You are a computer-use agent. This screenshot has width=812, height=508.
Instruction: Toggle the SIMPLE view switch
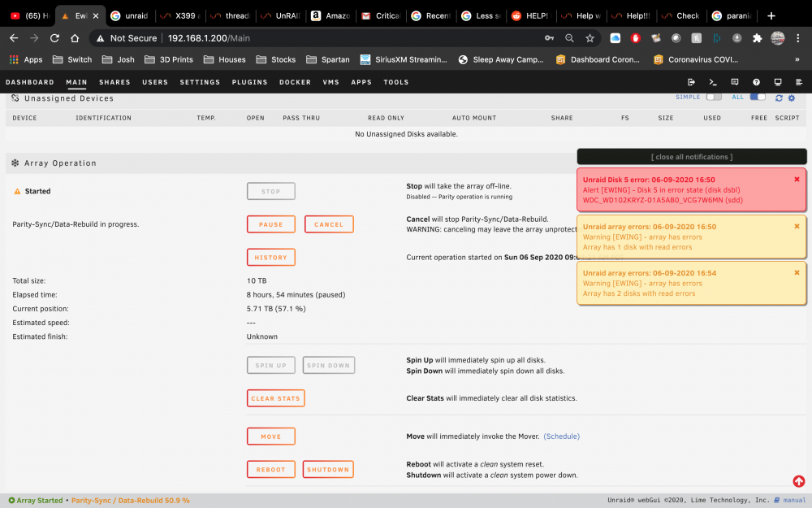point(714,97)
